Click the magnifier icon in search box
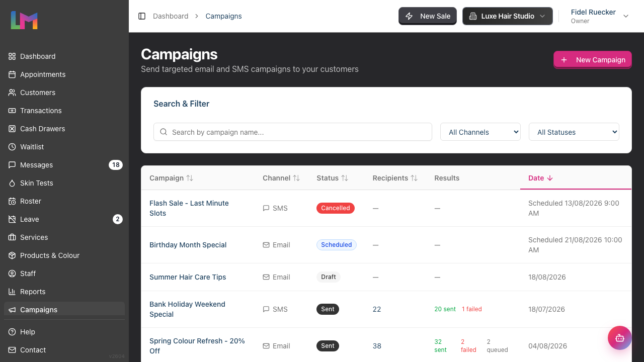The image size is (644, 362). click(164, 132)
